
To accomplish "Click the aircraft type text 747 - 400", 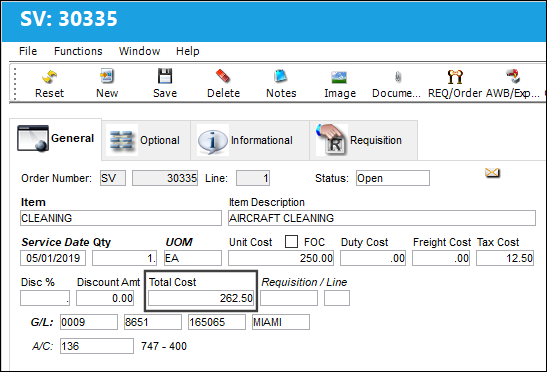I will pyautogui.click(x=164, y=346).
